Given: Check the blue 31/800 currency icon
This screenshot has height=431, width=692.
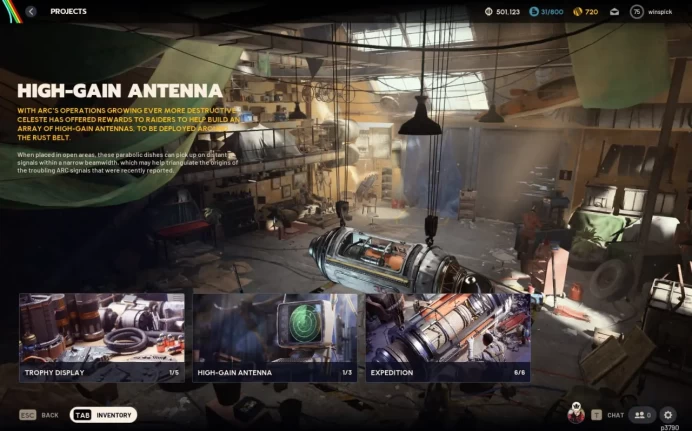Looking at the screenshot, I should click(x=534, y=12).
